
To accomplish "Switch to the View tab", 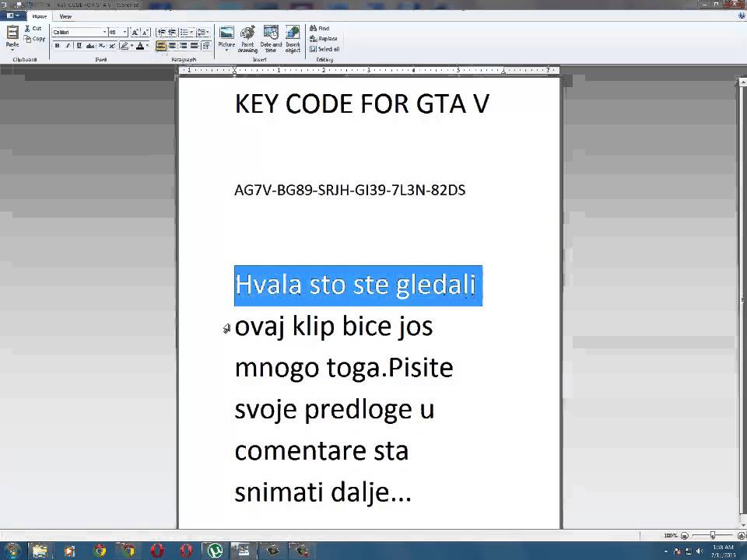I will [x=65, y=16].
